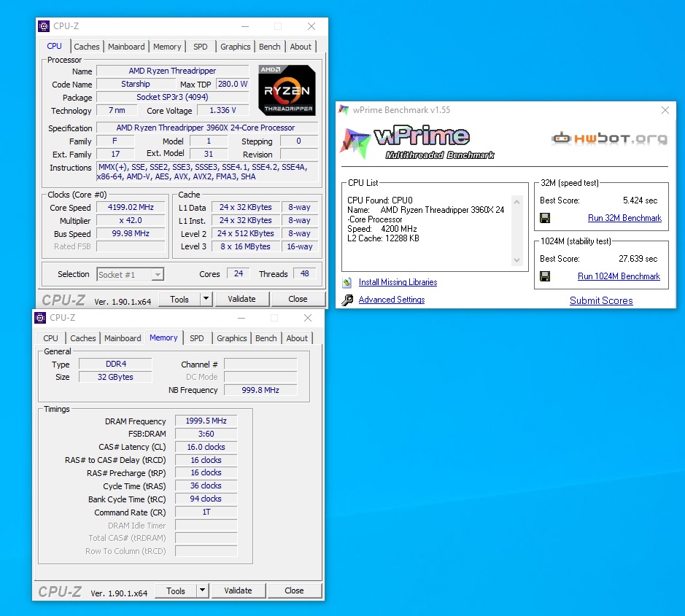Open Advanced Settings link in wPrime
Viewport: 685px width, 616px height.
click(x=392, y=300)
